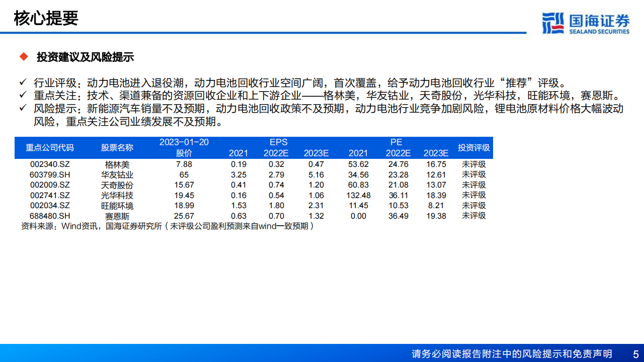Click 2021 PE value 132.48
This screenshot has height=362, width=644.
point(358,195)
